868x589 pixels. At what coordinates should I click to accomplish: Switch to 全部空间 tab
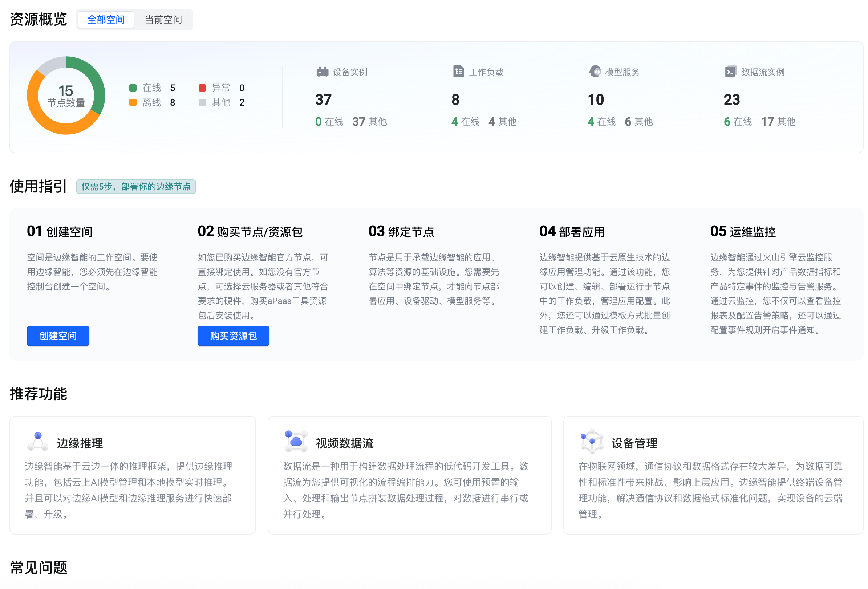click(106, 19)
